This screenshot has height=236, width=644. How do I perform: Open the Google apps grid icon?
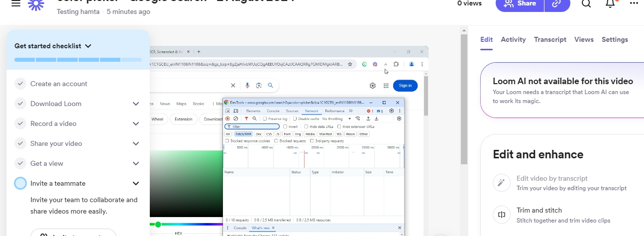tap(386, 86)
